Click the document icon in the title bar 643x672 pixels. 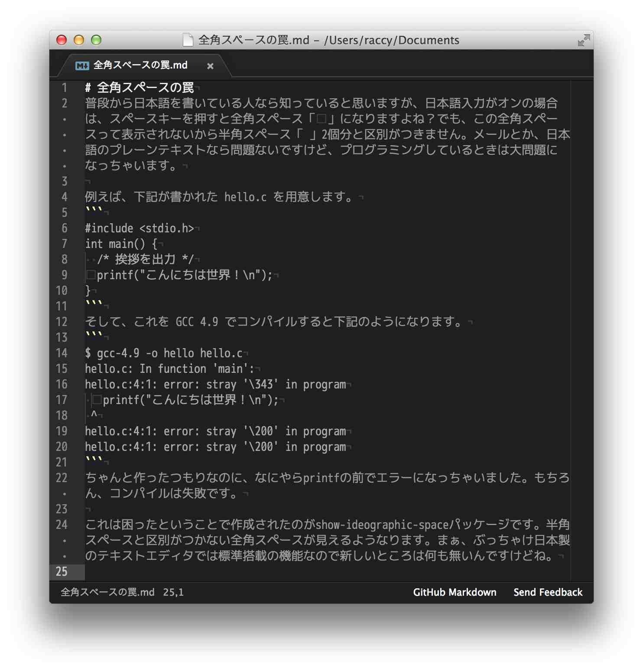coord(187,40)
